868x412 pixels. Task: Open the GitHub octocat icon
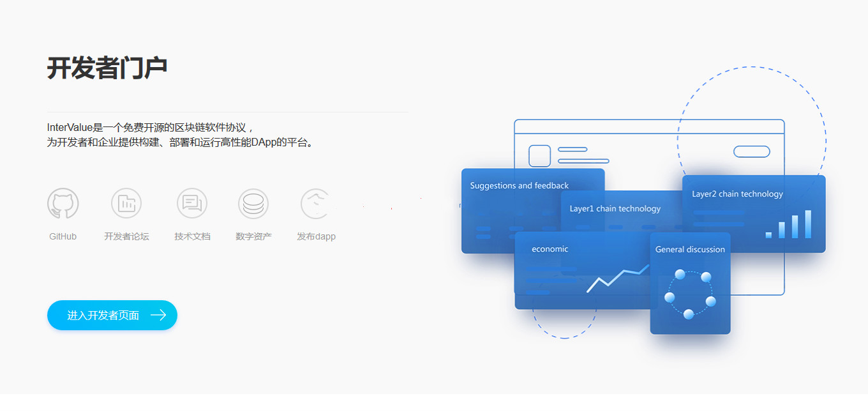[63, 204]
